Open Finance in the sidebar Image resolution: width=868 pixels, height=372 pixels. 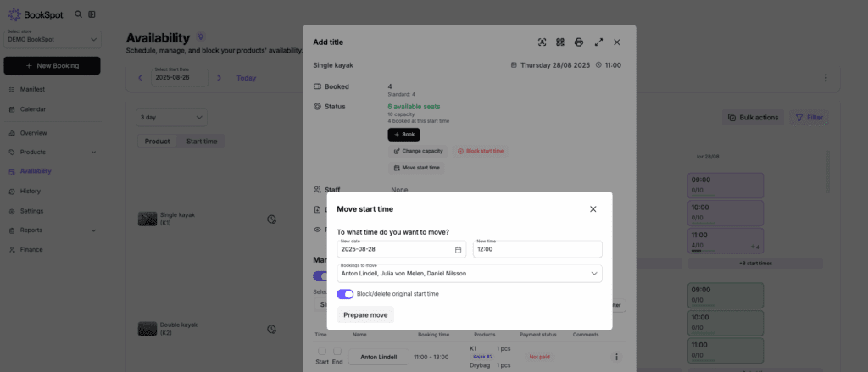pyautogui.click(x=31, y=250)
